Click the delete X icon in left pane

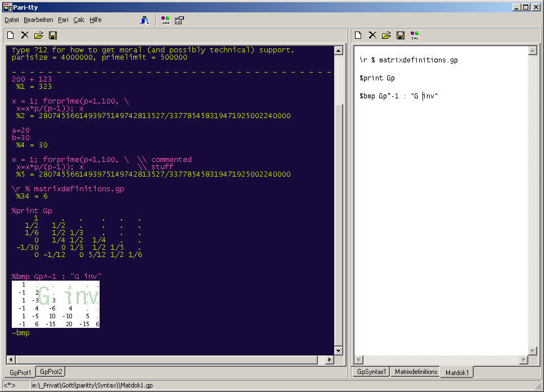coord(25,35)
